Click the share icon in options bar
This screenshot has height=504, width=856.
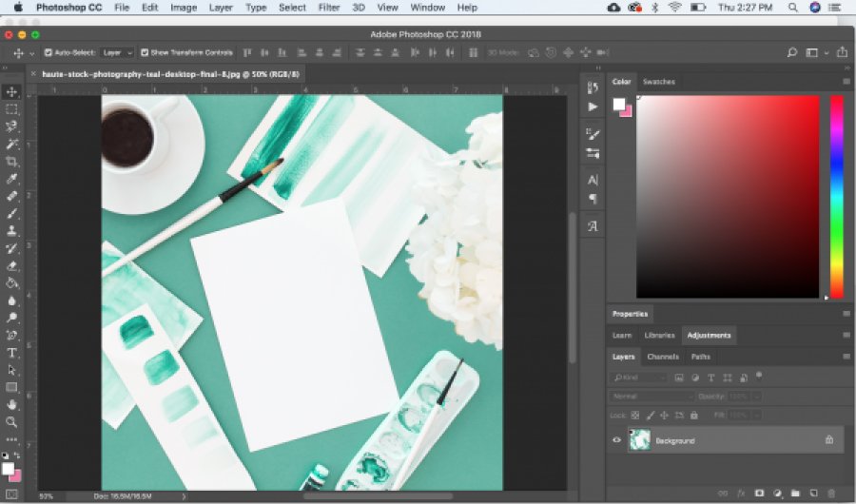click(x=843, y=52)
